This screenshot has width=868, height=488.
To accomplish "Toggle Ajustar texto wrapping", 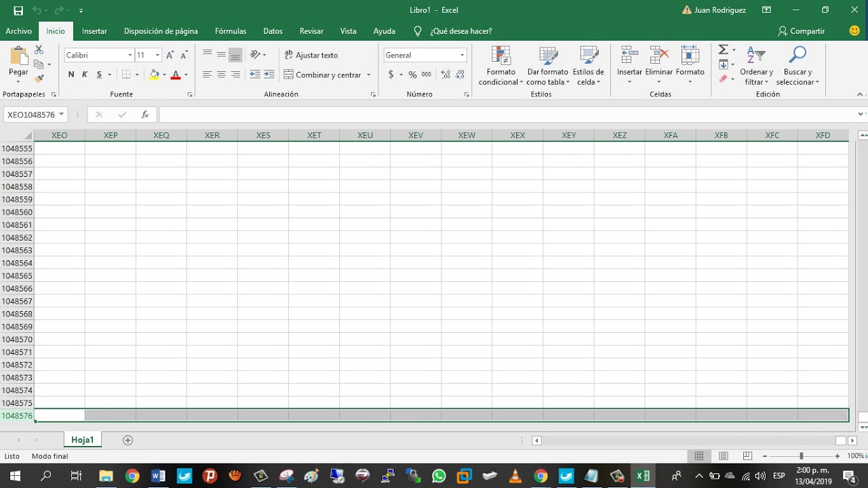I will [x=311, y=55].
